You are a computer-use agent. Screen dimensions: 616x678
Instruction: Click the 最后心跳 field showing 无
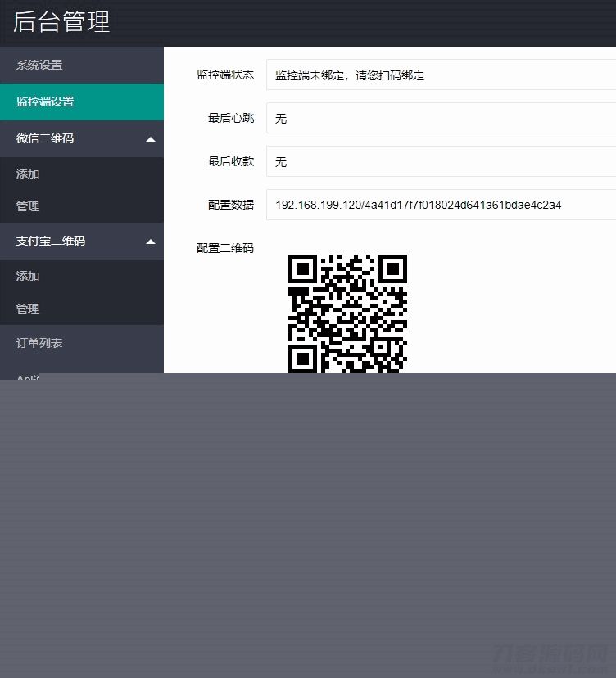point(441,119)
